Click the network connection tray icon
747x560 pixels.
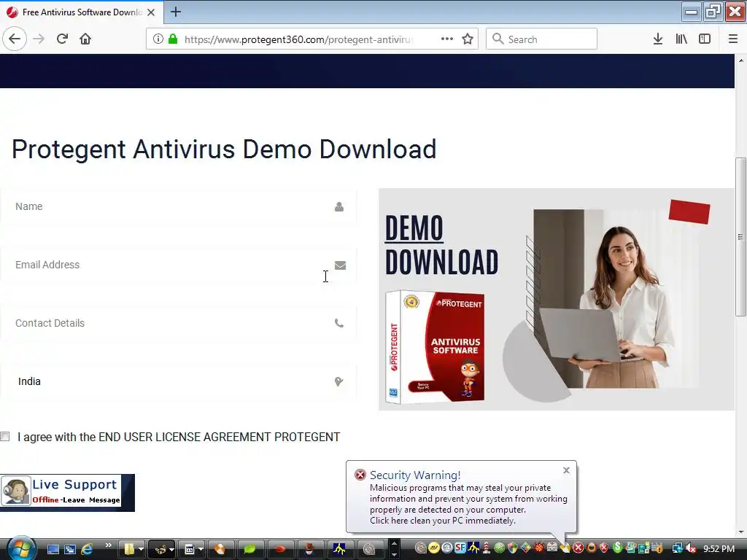click(677, 548)
